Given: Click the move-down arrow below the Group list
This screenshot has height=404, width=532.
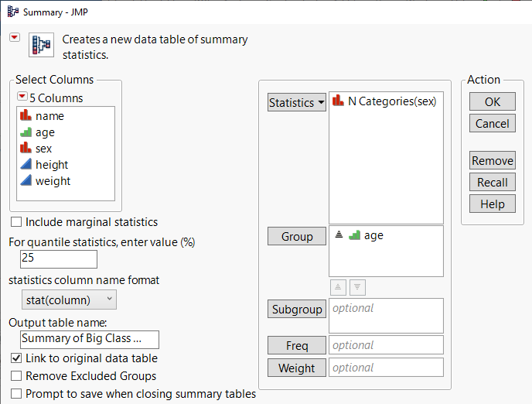Looking at the screenshot, I should [x=356, y=286].
